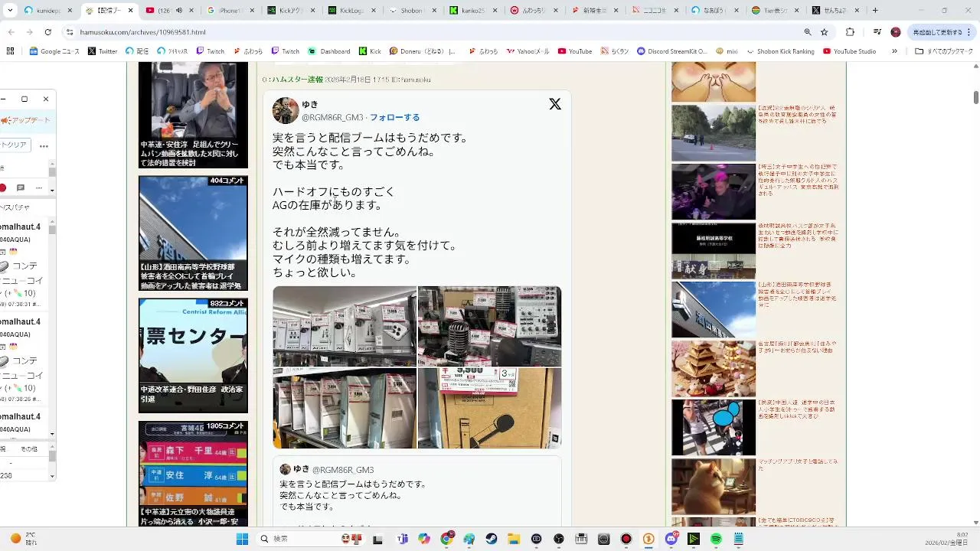Open the browser profile avatar
Image resolution: width=980 pixels, height=551 pixels.
[896, 32]
